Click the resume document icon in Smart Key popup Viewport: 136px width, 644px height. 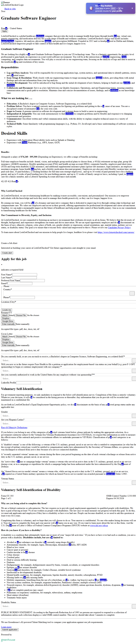tap(91, 8)
